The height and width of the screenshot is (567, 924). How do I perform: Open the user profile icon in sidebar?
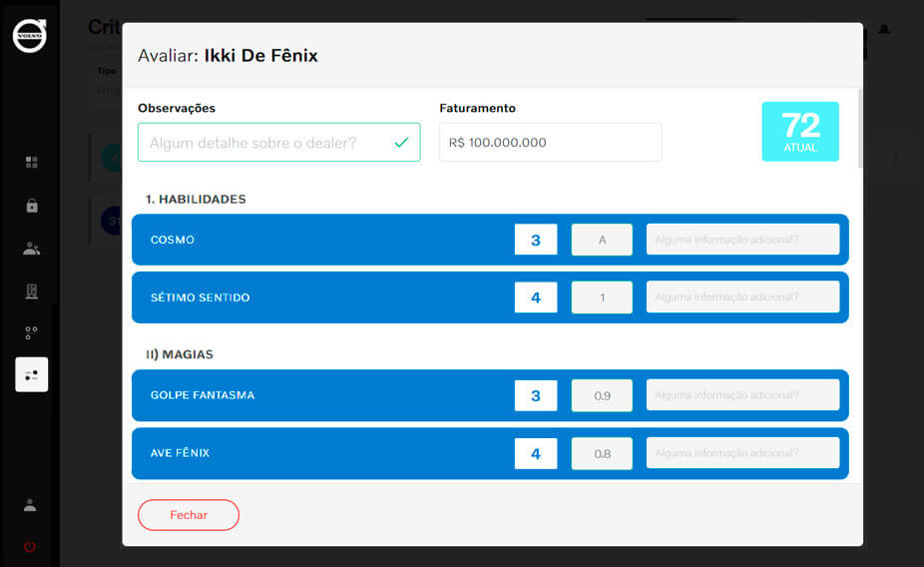tap(30, 505)
